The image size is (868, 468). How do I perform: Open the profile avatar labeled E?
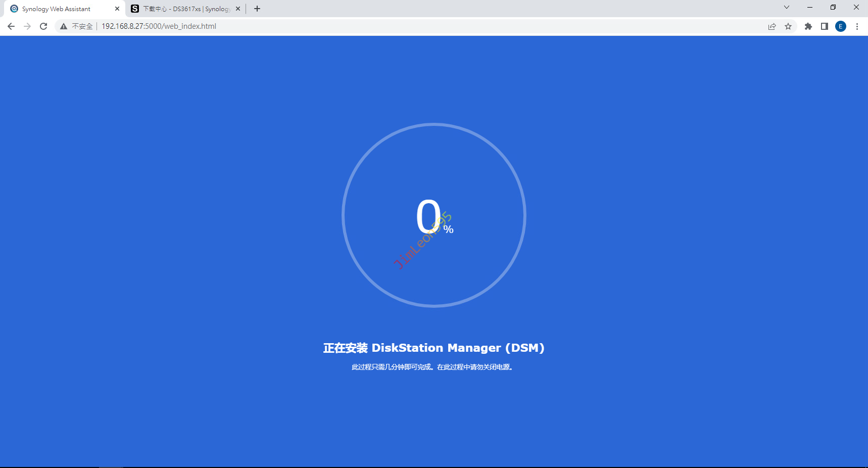click(x=841, y=26)
